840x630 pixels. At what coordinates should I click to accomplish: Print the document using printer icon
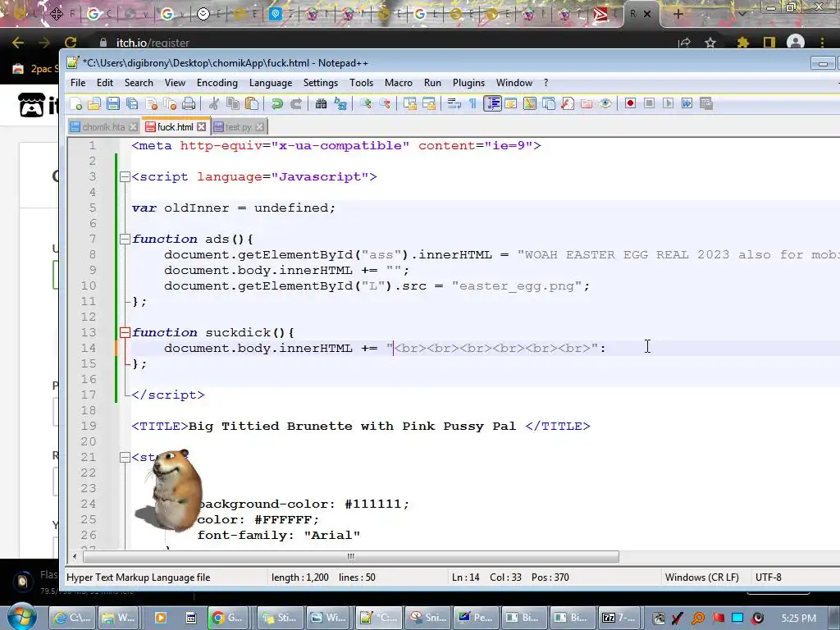pos(189,103)
